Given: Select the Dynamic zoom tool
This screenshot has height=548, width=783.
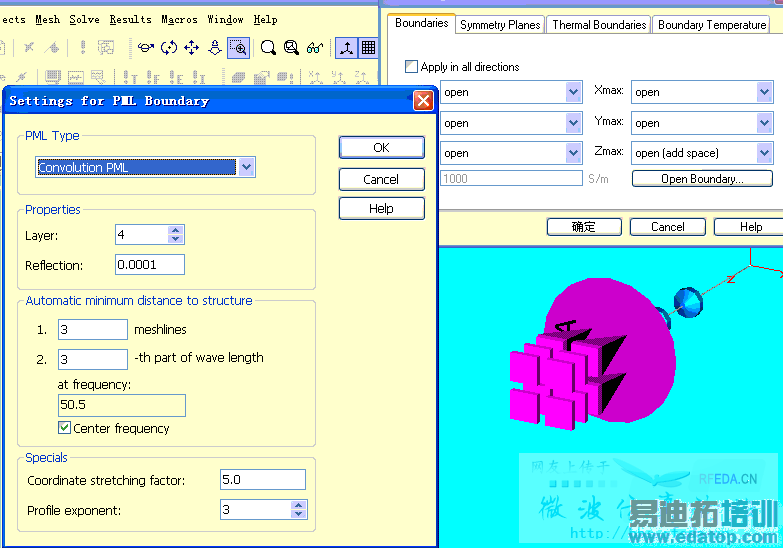Looking at the screenshot, I should 215,47.
